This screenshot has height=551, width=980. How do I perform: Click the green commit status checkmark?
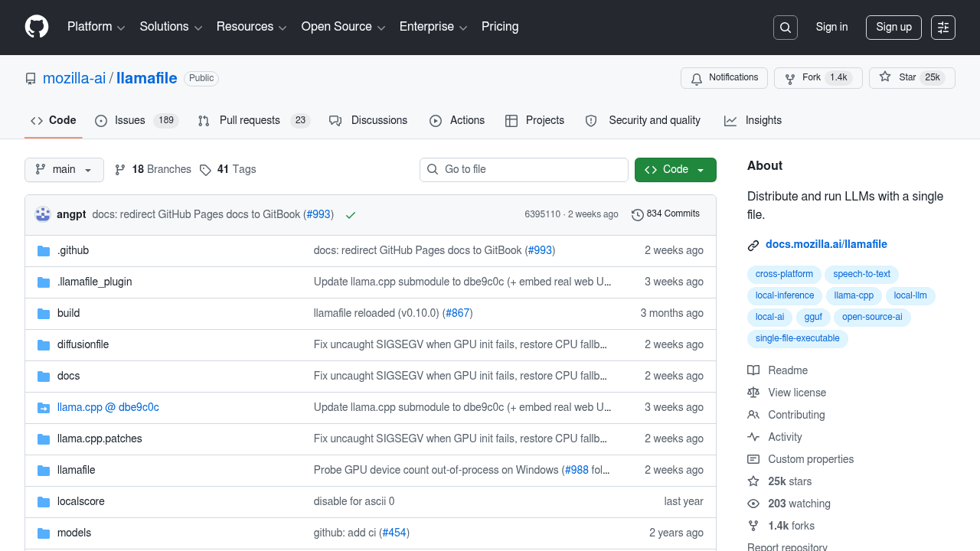click(x=351, y=215)
